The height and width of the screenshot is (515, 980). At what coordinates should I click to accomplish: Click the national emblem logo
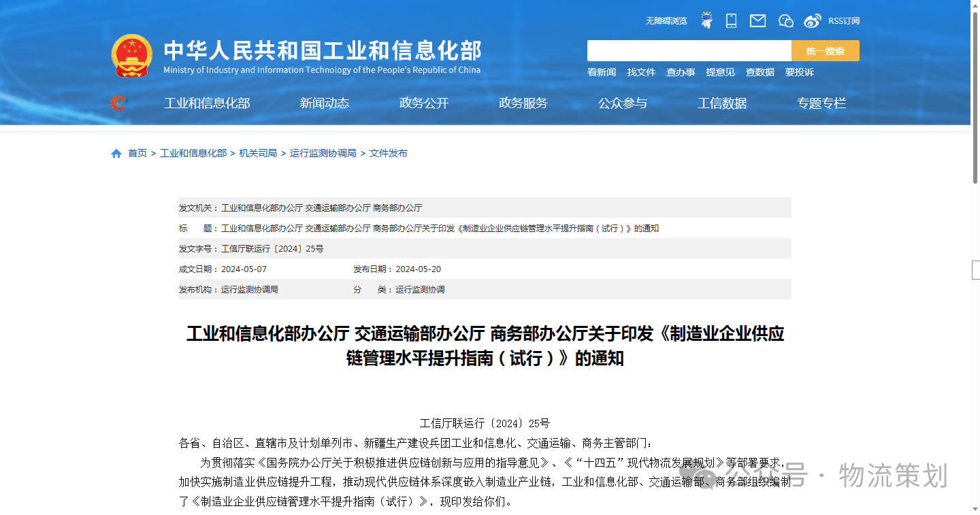[132, 55]
